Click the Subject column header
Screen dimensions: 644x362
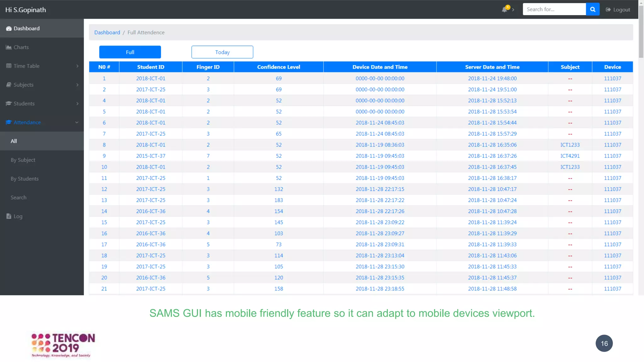pos(570,67)
